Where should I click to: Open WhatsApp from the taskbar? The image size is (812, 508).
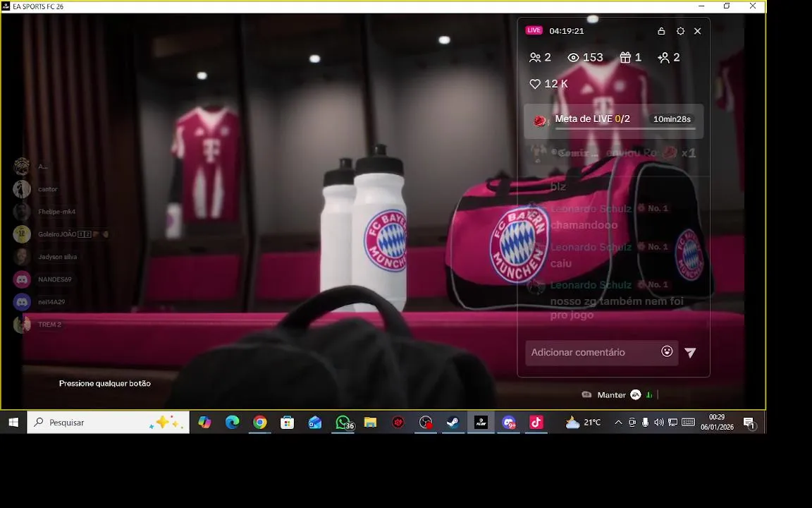[x=343, y=423]
